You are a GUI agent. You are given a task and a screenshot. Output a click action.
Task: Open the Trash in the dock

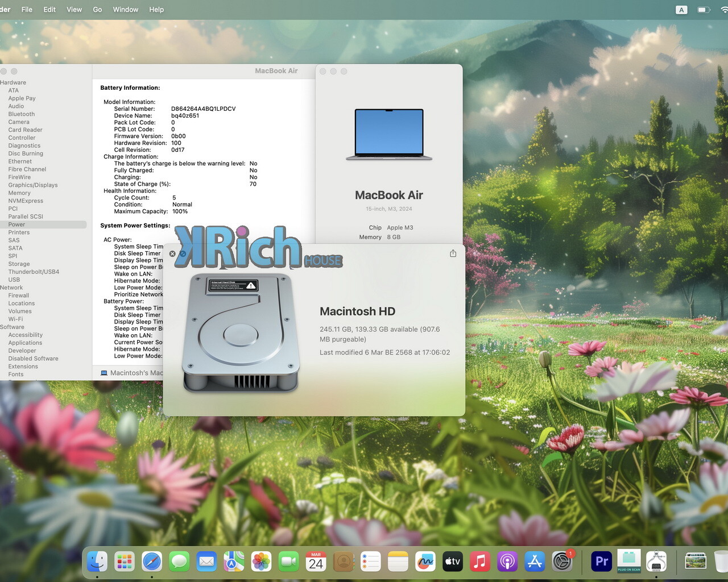click(x=721, y=562)
